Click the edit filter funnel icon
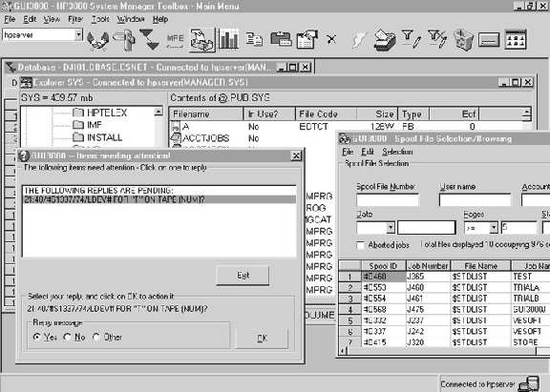Viewport: 550px width, 392px height. 411,39
